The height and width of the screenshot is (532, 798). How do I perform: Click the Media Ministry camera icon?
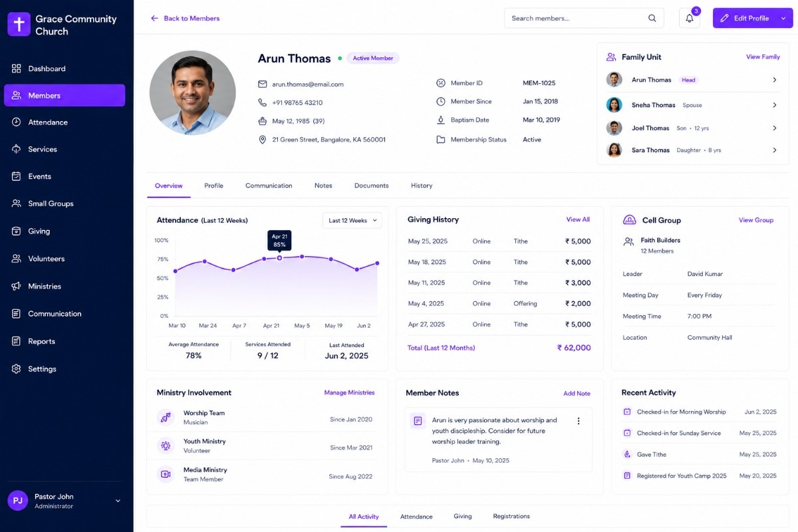[x=166, y=474]
